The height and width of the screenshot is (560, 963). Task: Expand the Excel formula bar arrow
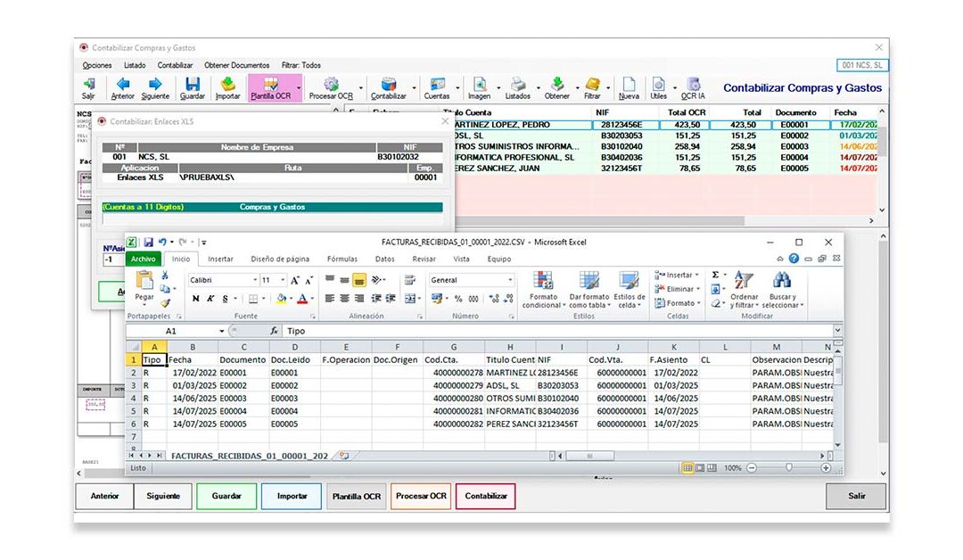pyautogui.click(x=837, y=330)
